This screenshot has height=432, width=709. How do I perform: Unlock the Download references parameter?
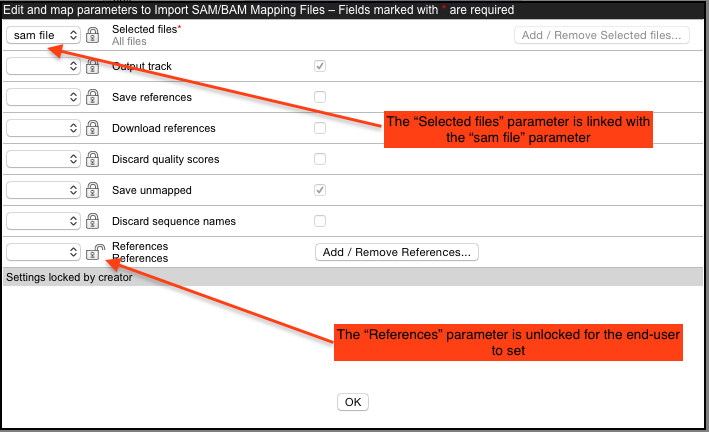[x=93, y=129]
